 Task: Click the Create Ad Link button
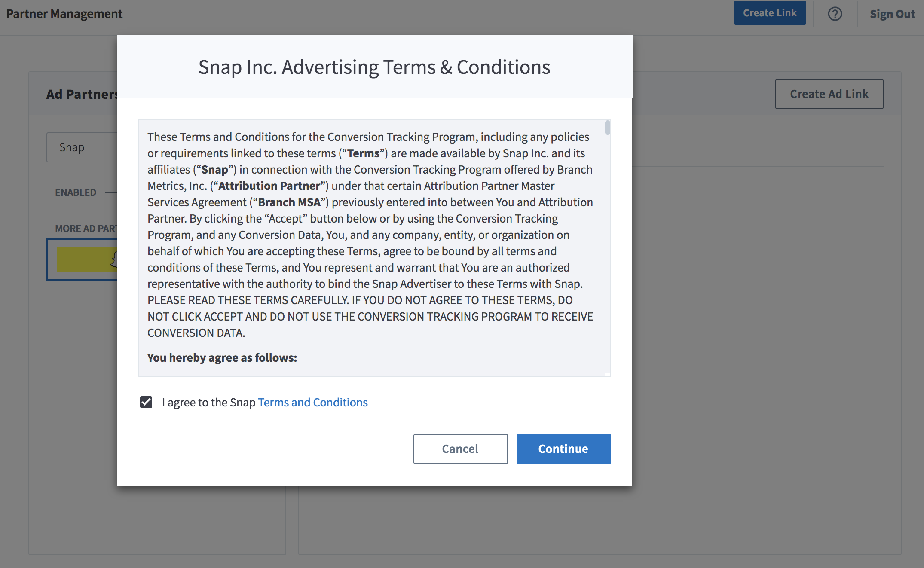pos(829,94)
